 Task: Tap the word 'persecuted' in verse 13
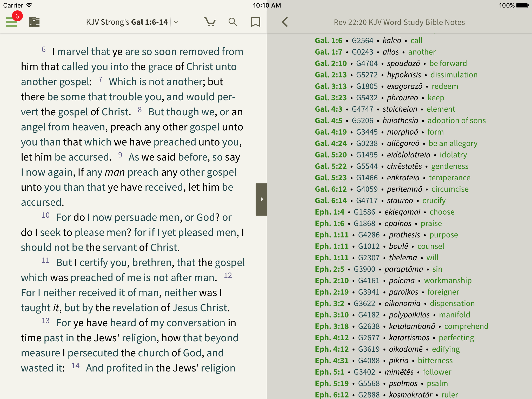tap(93, 353)
